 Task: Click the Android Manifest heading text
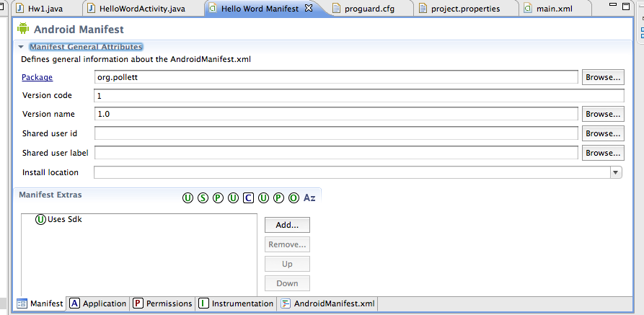[79, 30]
